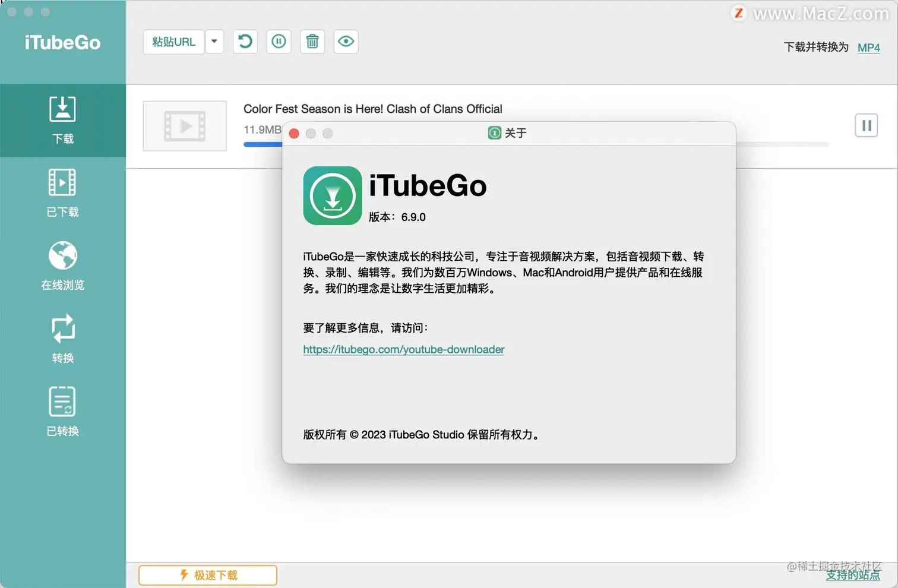Pause the Clash of Clans video download
The height and width of the screenshot is (588, 898).
click(866, 125)
